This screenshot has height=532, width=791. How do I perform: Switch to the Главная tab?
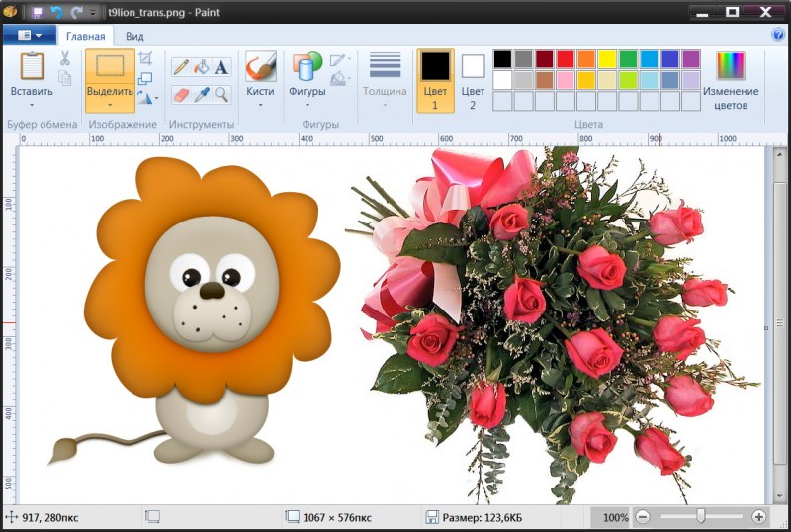click(86, 36)
